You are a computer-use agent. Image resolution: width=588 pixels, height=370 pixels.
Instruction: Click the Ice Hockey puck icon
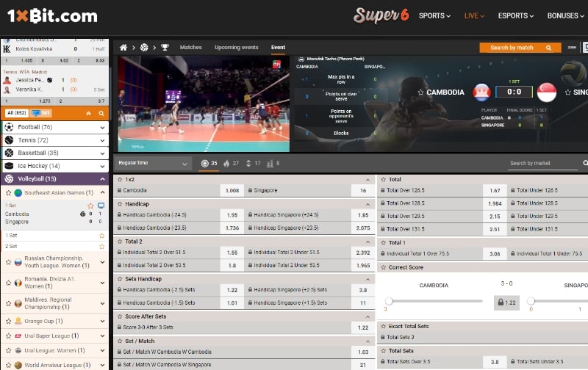pyautogui.click(x=9, y=166)
